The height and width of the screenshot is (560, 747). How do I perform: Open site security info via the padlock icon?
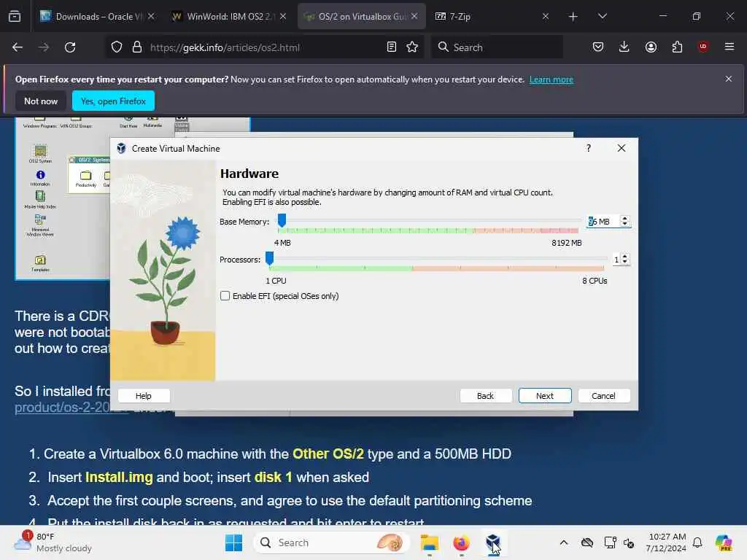tap(137, 47)
